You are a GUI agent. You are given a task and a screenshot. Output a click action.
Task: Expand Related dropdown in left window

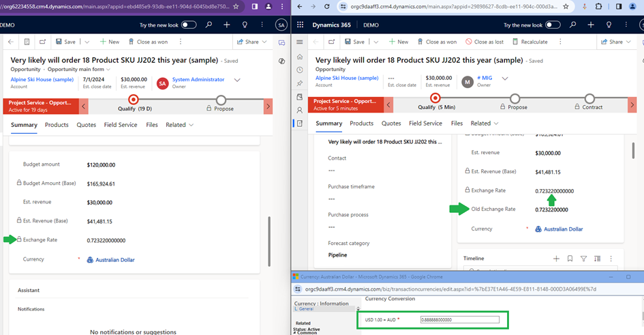pyautogui.click(x=179, y=125)
